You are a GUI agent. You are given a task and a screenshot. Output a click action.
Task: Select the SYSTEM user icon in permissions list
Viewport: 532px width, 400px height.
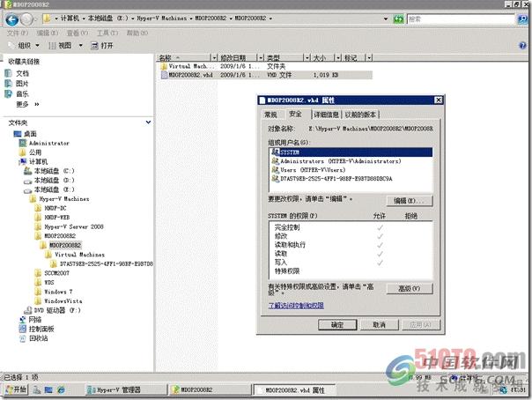pyautogui.click(x=275, y=152)
